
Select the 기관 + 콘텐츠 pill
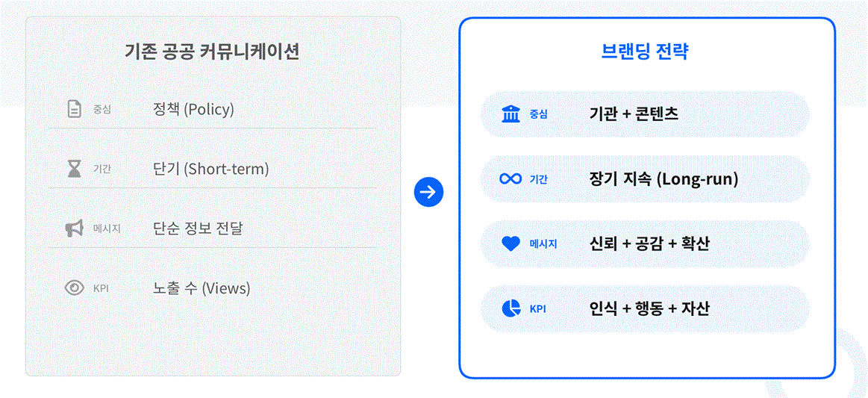pos(645,114)
